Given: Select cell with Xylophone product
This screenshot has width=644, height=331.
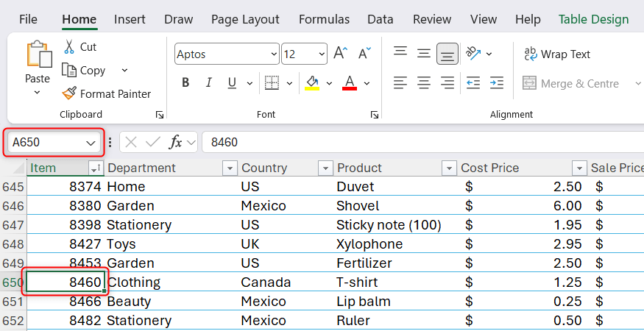Looking at the screenshot, I should pyautogui.click(x=396, y=244).
